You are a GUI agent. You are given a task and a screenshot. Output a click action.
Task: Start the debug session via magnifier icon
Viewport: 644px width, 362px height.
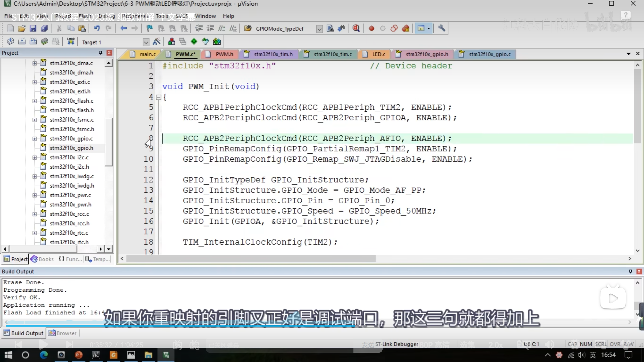click(356, 28)
